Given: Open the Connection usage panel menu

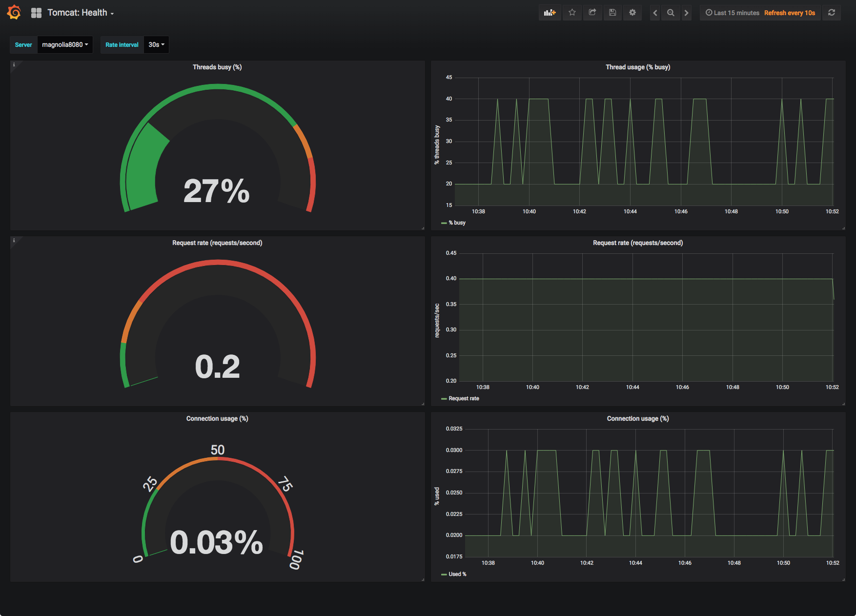Looking at the screenshot, I should coord(217,418).
